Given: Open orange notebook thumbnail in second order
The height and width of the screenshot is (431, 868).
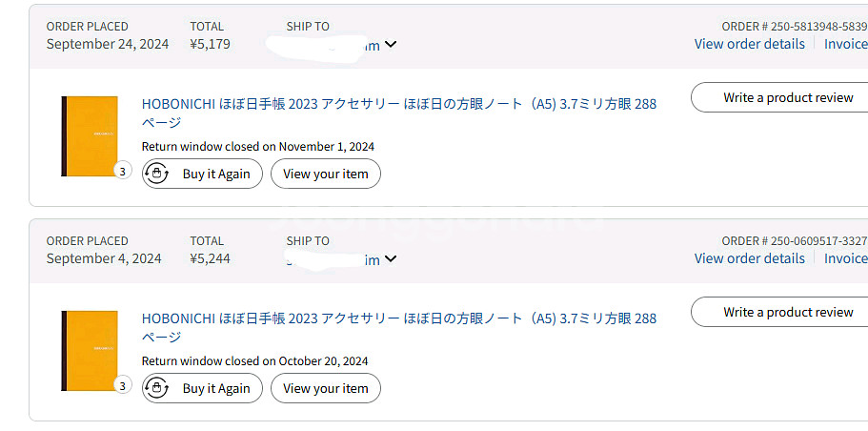Looking at the screenshot, I should 90,351.
